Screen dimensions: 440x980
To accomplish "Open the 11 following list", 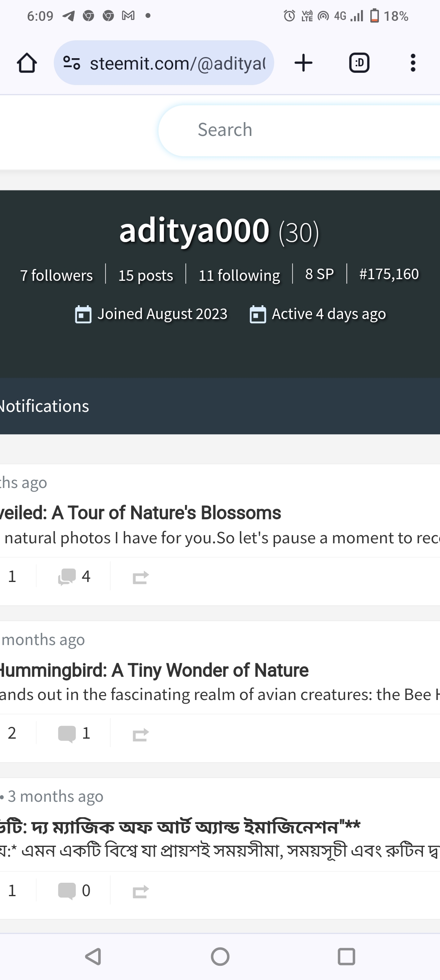I will [x=239, y=276].
